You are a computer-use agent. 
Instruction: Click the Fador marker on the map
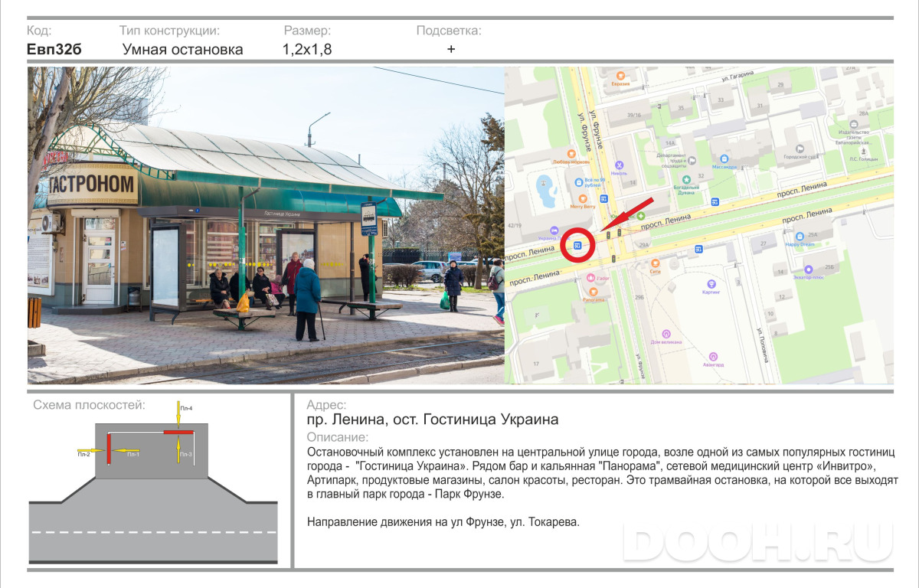[x=590, y=278]
